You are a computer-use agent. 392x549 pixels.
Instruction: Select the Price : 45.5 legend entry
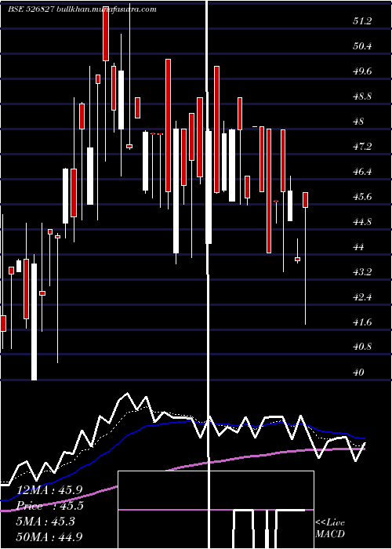pos(49,506)
